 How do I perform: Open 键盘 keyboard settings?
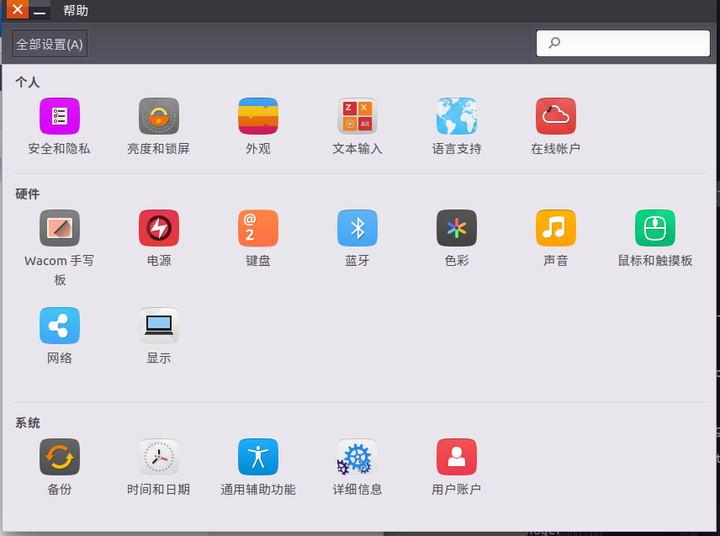(258, 228)
